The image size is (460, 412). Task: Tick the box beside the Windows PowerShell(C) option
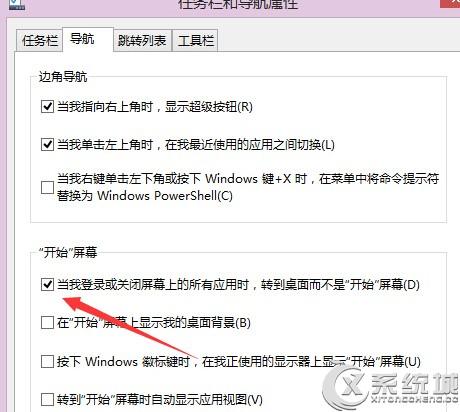click(47, 187)
